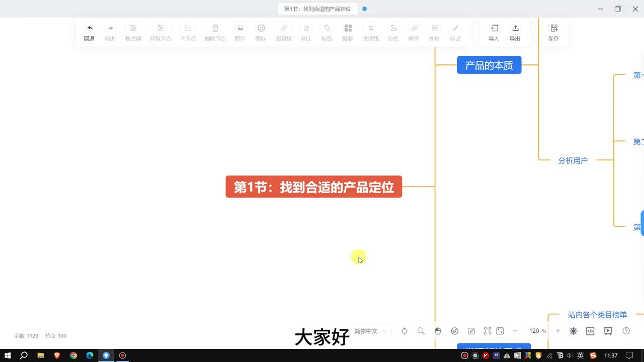Toggle the edit mode pencil icon

471,331
